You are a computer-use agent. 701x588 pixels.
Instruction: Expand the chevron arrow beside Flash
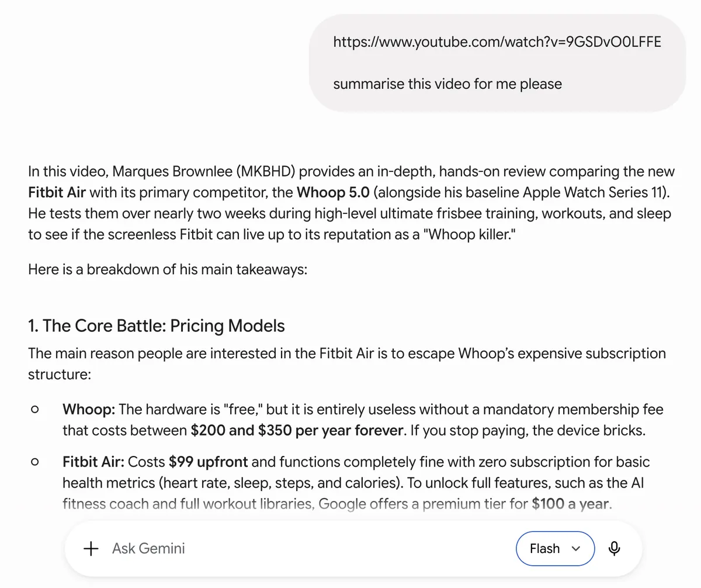point(576,549)
